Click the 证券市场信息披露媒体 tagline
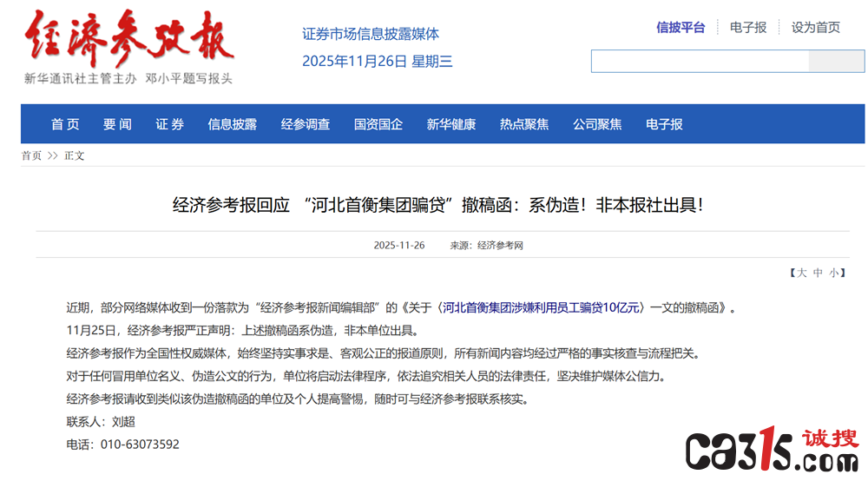Viewport: 868px width, 481px height. coord(371,34)
